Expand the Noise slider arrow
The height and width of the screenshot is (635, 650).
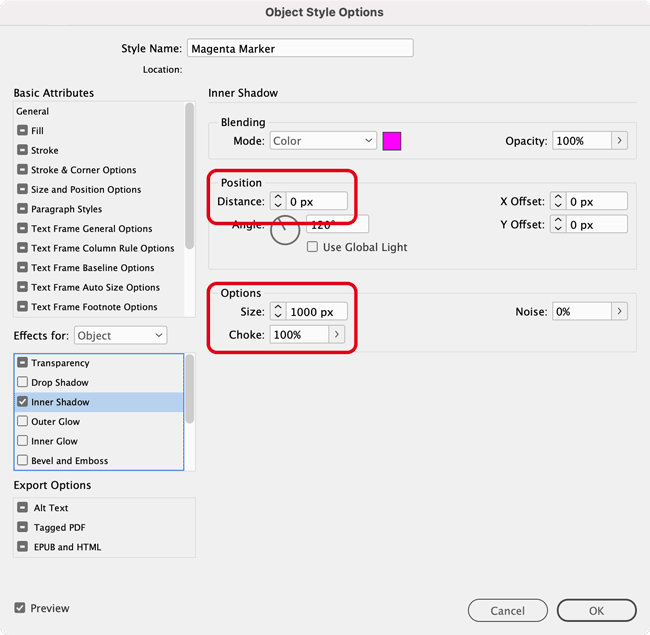click(619, 311)
